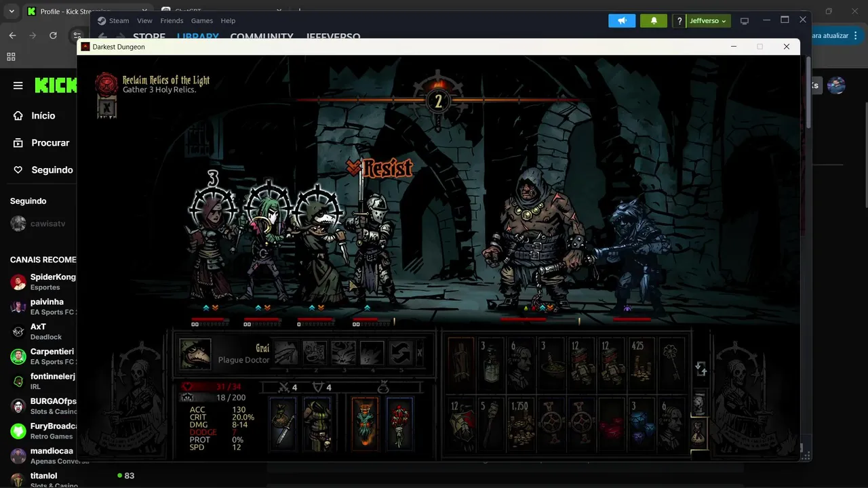
Task: Open the Help menu in Steam
Action: tap(229, 20)
